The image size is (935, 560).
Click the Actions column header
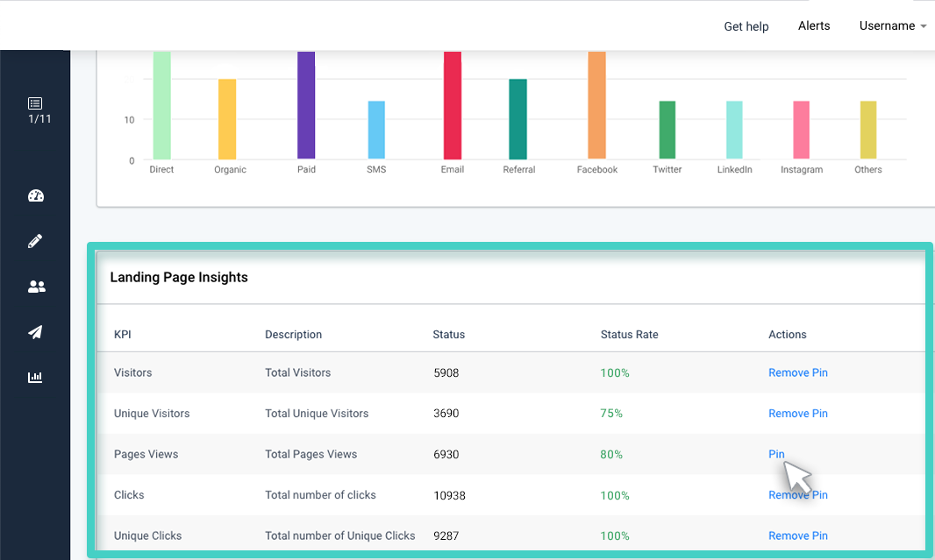click(x=787, y=335)
